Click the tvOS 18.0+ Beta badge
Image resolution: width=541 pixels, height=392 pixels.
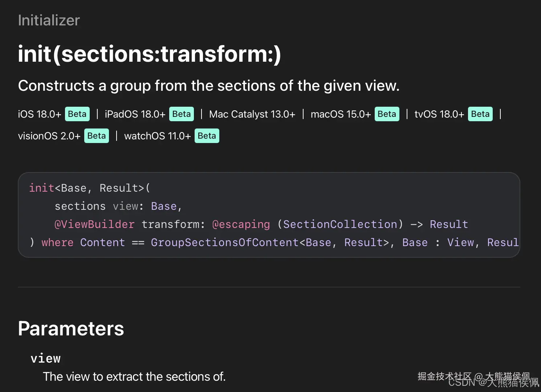[x=480, y=114]
